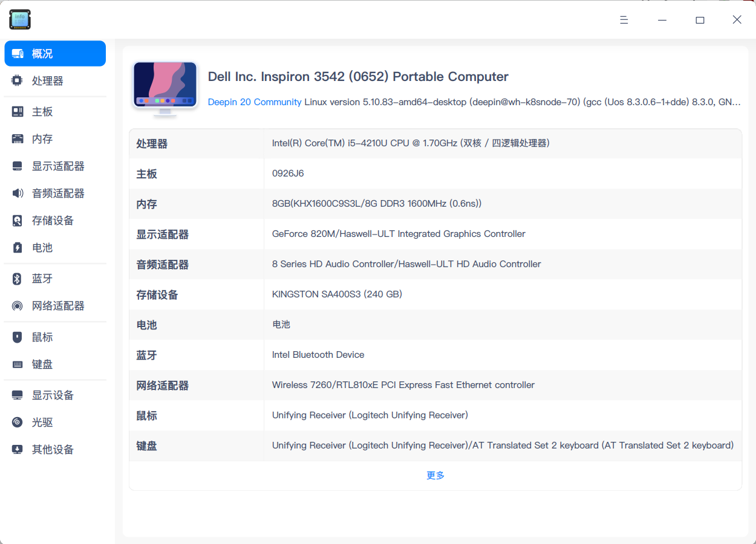The image size is (756, 544).
Task: Click the 处理器 processor chip icon
Action: pyautogui.click(x=18, y=80)
